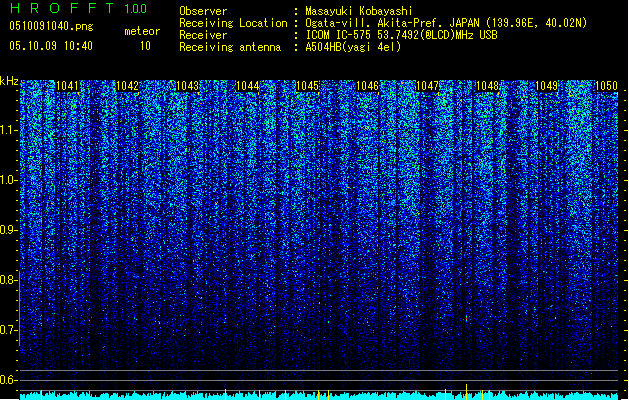
Task: Select the file name 0510091040.png
Action: click(x=51, y=26)
